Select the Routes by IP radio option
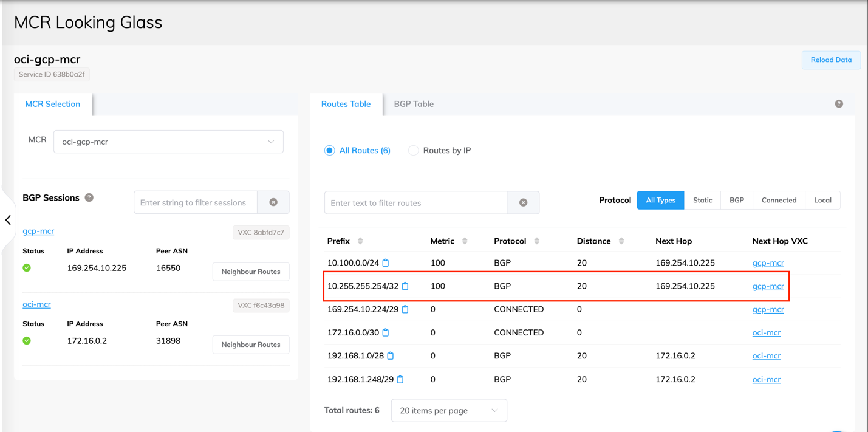The height and width of the screenshot is (432, 868). [414, 151]
